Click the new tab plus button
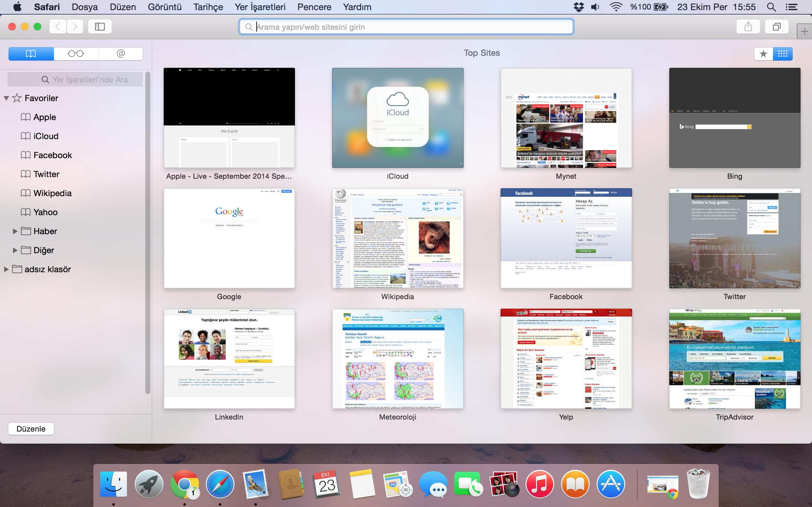This screenshot has width=812, height=507. [804, 32]
